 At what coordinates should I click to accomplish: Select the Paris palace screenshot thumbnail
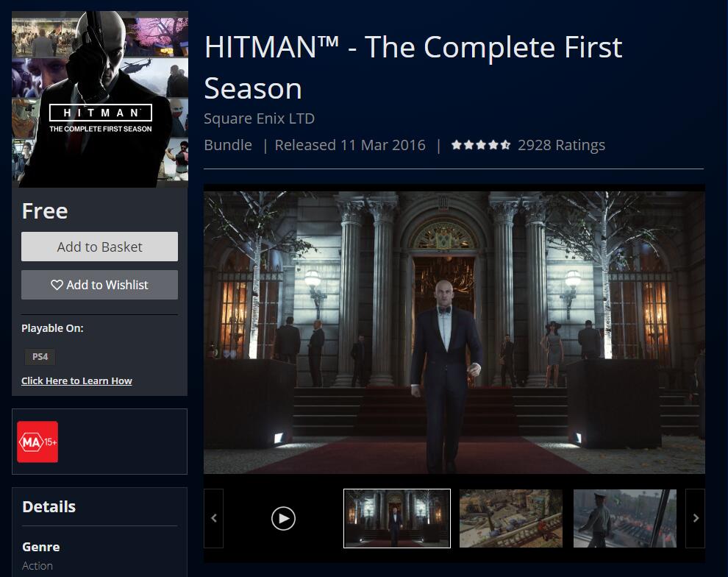pyautogui.click(x=397, y=518)
